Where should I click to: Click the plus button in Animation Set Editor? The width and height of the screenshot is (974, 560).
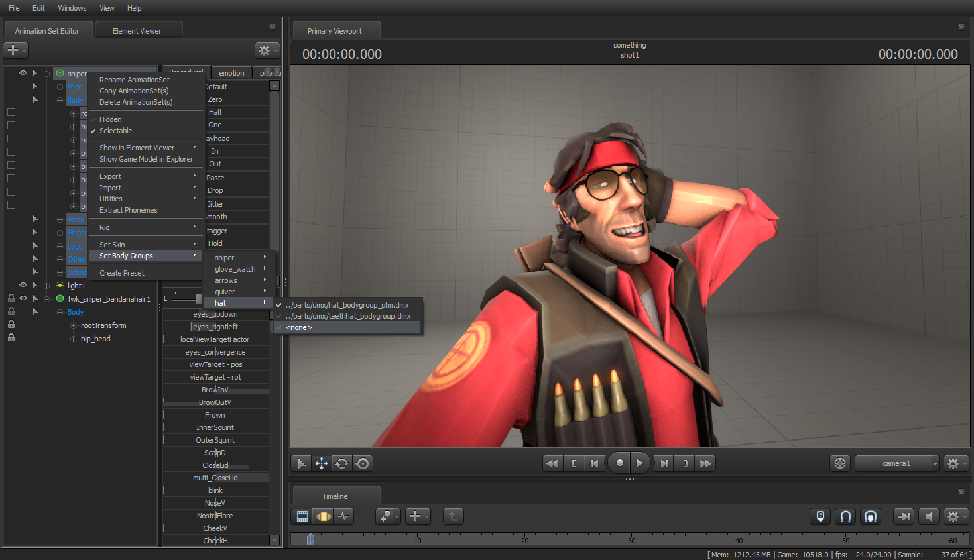[x=15, y=50]
